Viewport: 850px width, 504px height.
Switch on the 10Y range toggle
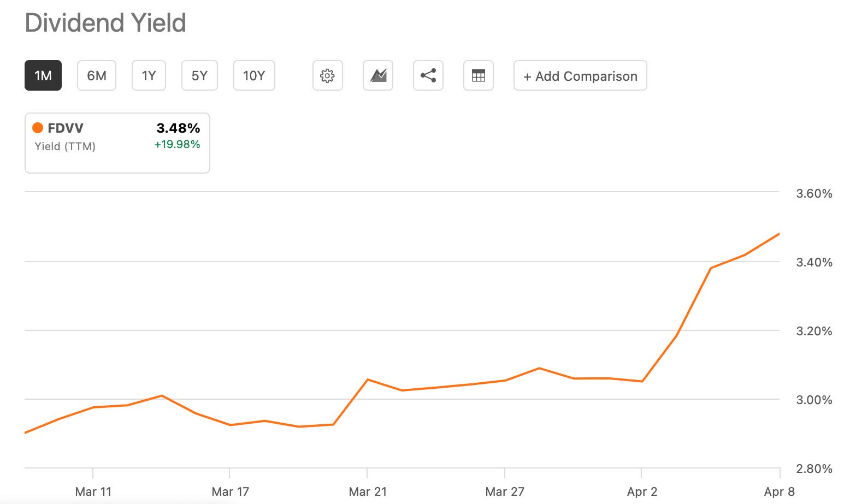pos(253,75)
